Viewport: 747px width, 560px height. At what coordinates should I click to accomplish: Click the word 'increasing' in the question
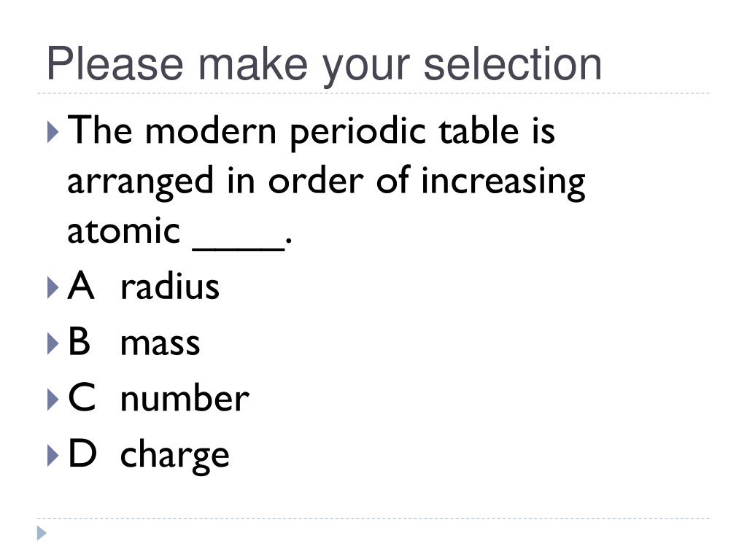(503, 183)
